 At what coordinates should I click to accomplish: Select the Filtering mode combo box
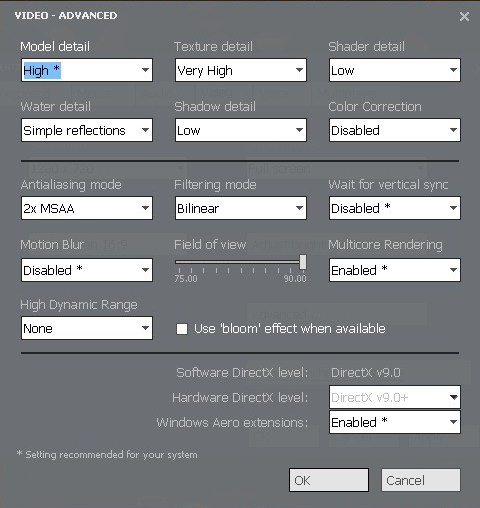241,208
